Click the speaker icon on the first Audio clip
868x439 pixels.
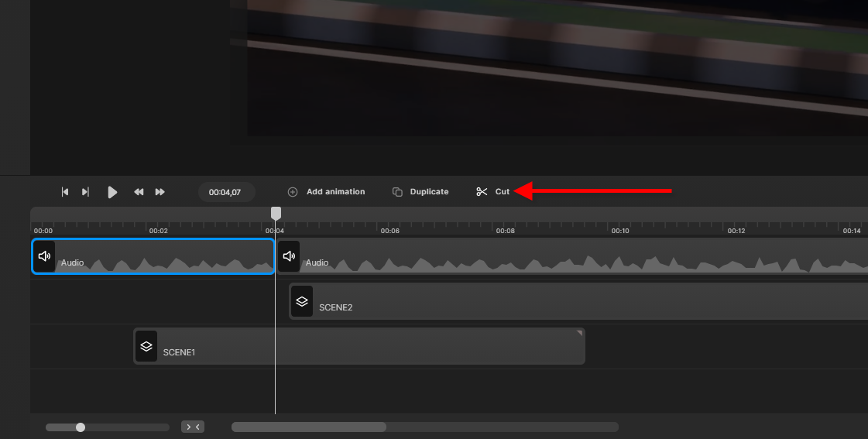pos(44,256)
